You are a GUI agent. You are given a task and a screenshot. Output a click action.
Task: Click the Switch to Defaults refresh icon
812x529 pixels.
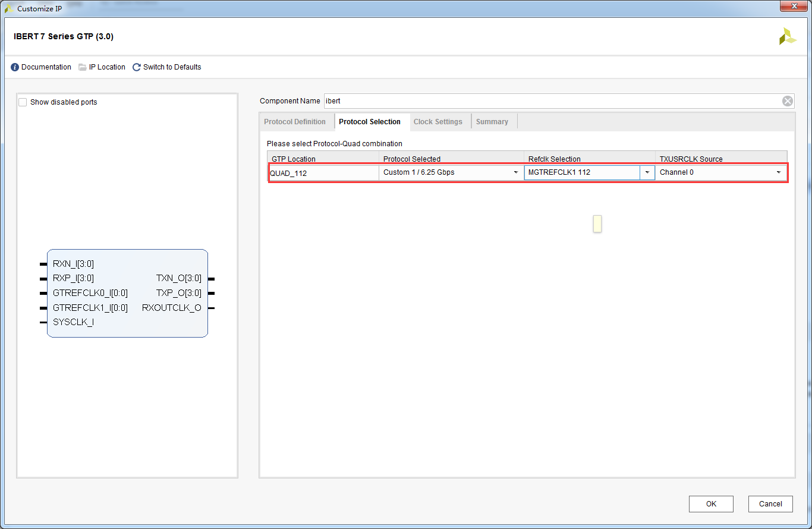tap(137, 67)
